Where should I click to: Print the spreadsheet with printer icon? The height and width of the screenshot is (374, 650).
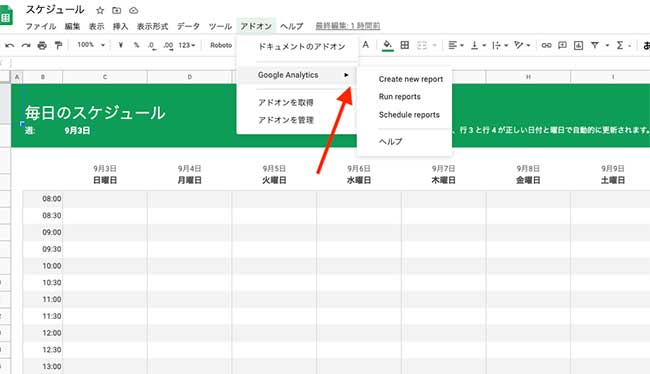point(42,45)
